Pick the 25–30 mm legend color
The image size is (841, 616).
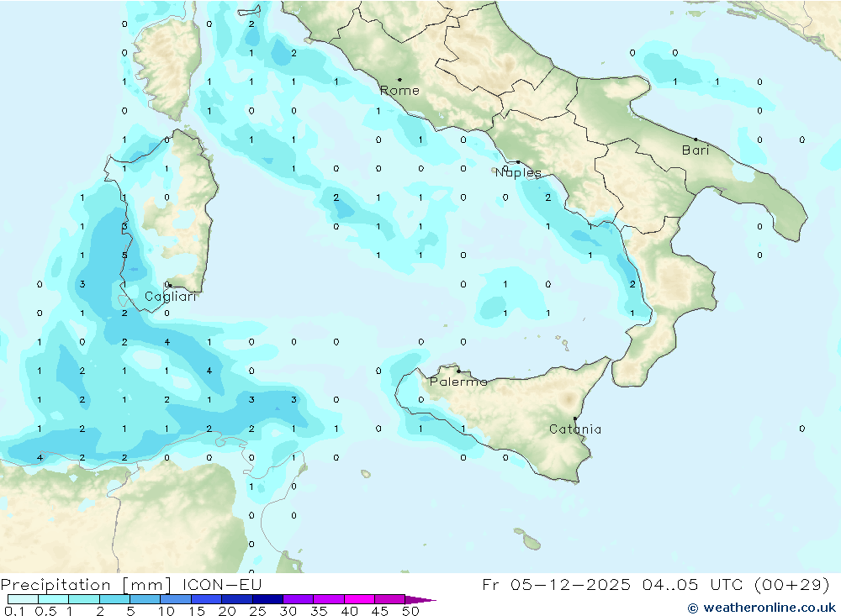click(x=267, y=599)
